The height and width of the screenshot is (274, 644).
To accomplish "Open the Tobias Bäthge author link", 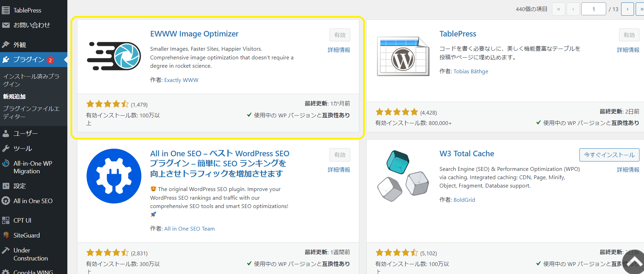I will point(471,71).
